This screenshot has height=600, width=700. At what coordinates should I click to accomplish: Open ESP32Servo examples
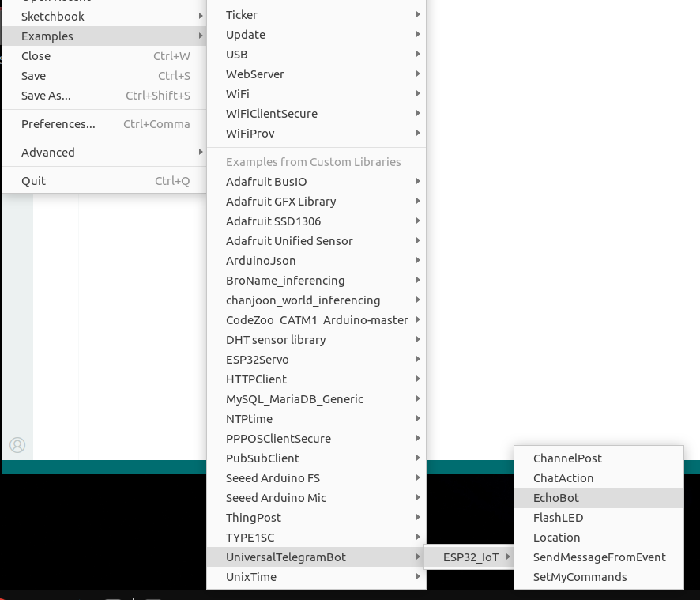(x=317, y=359)
